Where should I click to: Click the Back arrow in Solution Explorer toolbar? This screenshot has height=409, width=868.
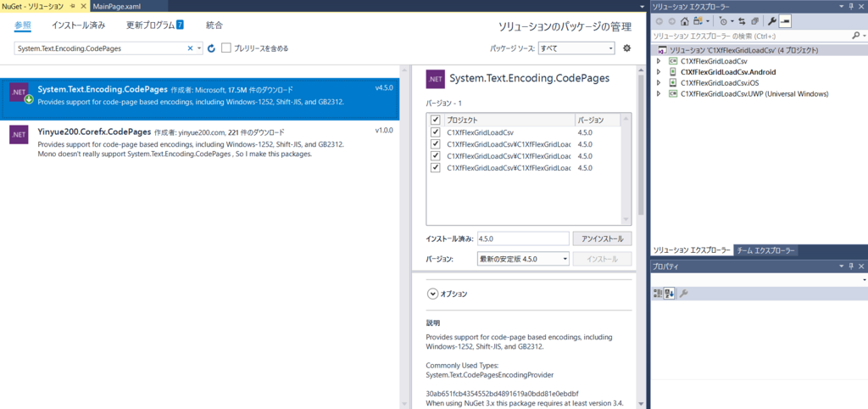[x=659, y=21]
